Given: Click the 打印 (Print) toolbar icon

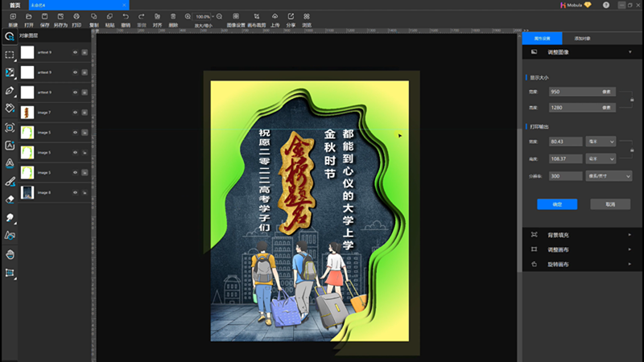Looking at the screenshot, I should click(76, 16).
